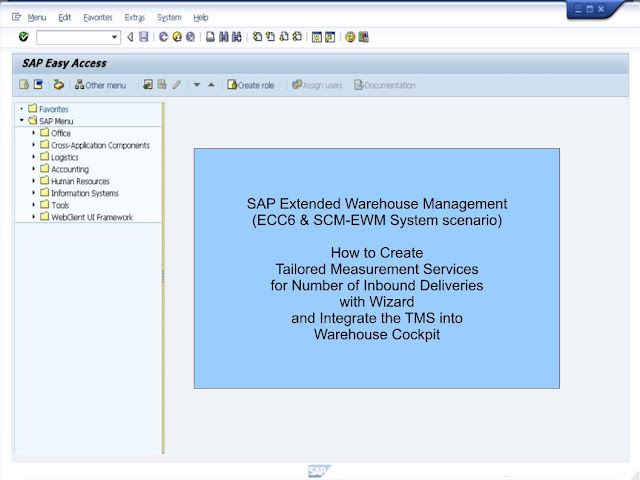The width and height of the screenshot is (640, 480).
Task: Open the command field history dropdown arrow
Action: pyautogui.click(x=115, y=38)
